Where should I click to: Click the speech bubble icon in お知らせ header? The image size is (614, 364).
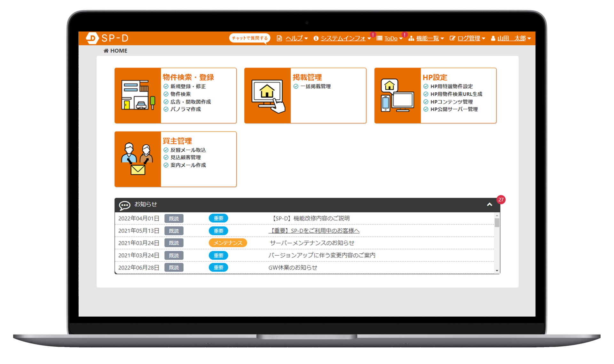pyautogui.click(x=125, y=205)
